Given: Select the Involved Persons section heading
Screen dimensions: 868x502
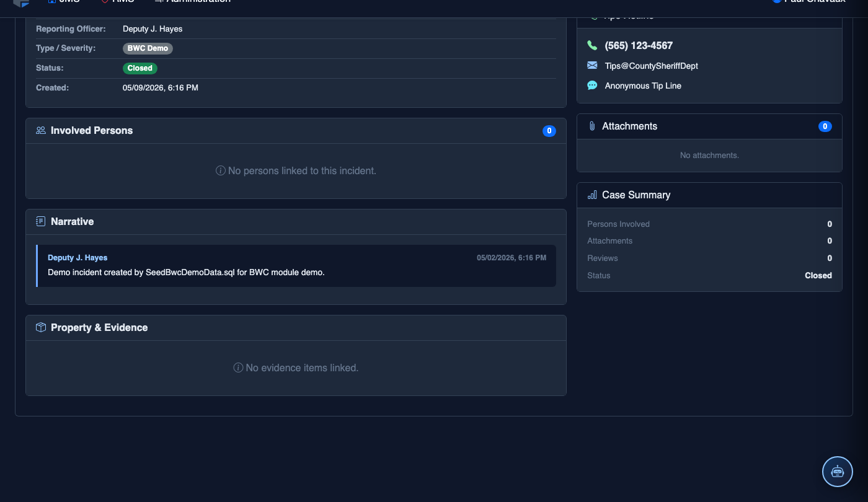Looking at the screenshot, I should tap(92, 131).
